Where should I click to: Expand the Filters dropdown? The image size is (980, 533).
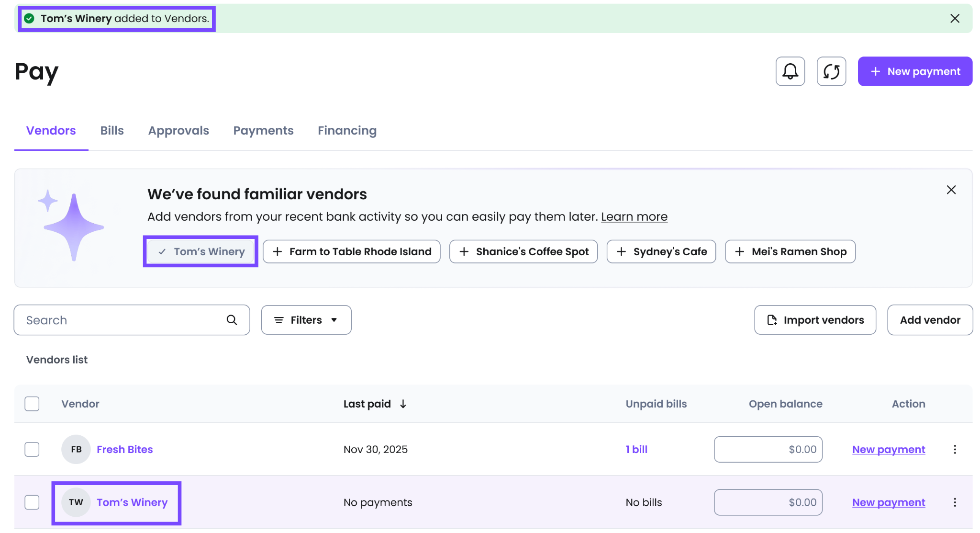coord(306,320)
